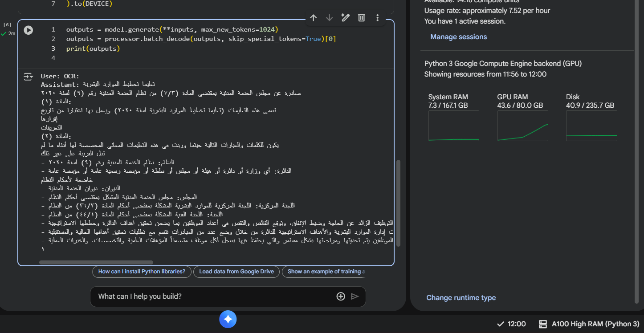644x333 pixels.
Task: Add attachment with plus icon in prompt
Action: coord(340,296)
